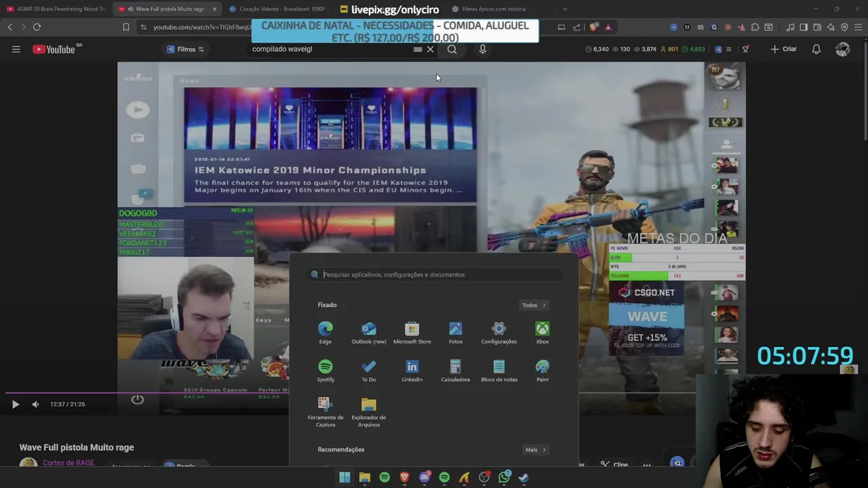Viewport: 868px width, 488px height.
Task: Open the Filtros button
Action: (185, 49)
